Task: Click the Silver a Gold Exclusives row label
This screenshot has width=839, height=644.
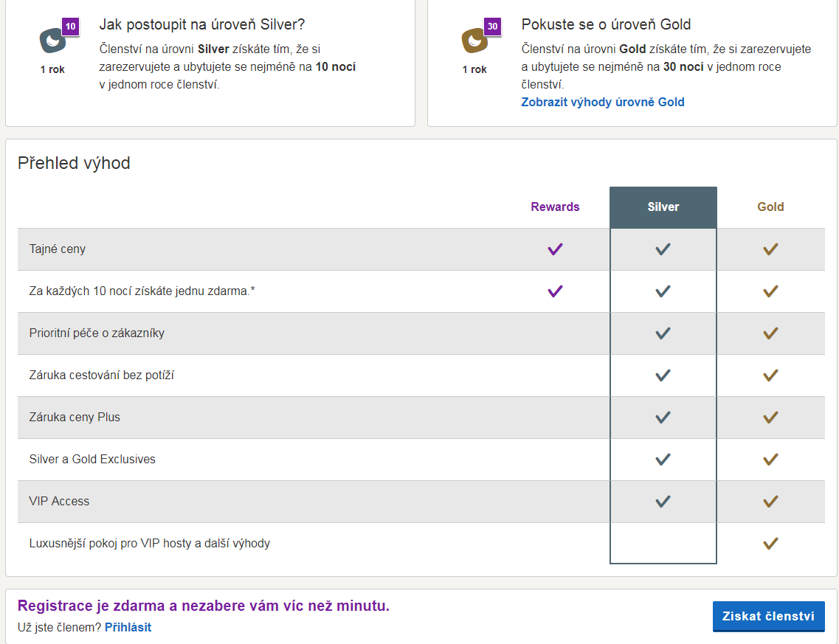Action: pos(92,460)
